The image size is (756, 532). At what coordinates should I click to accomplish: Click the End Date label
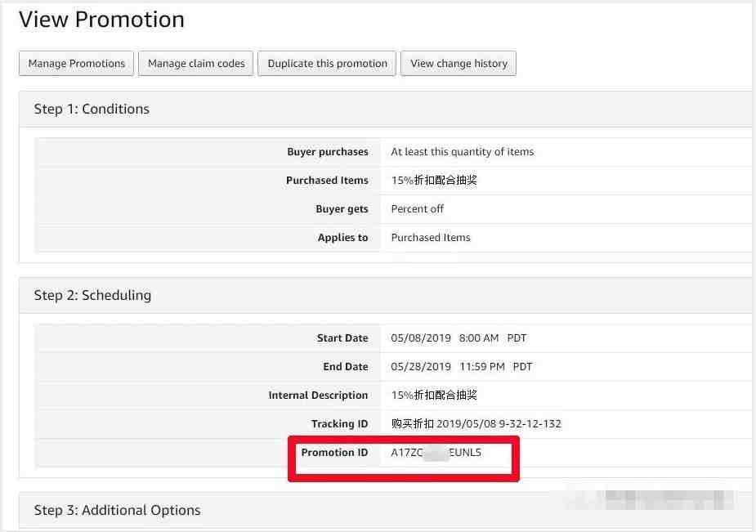(345, 367)
